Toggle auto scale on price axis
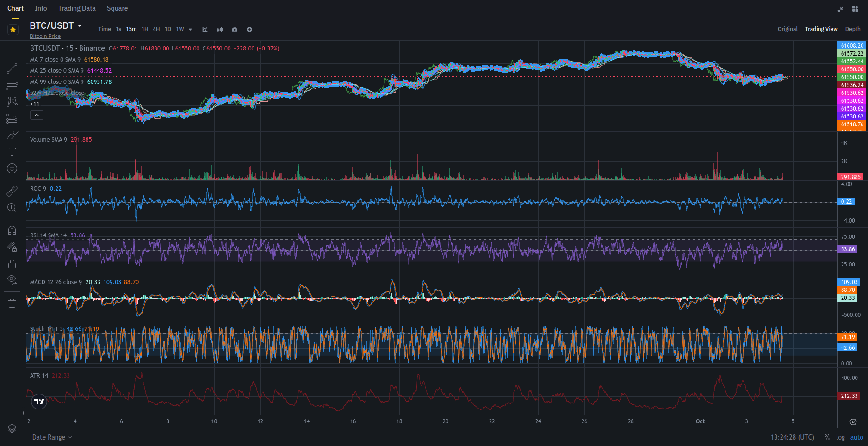The height and width of the screenshot is (446, 868). click(856, 437)
